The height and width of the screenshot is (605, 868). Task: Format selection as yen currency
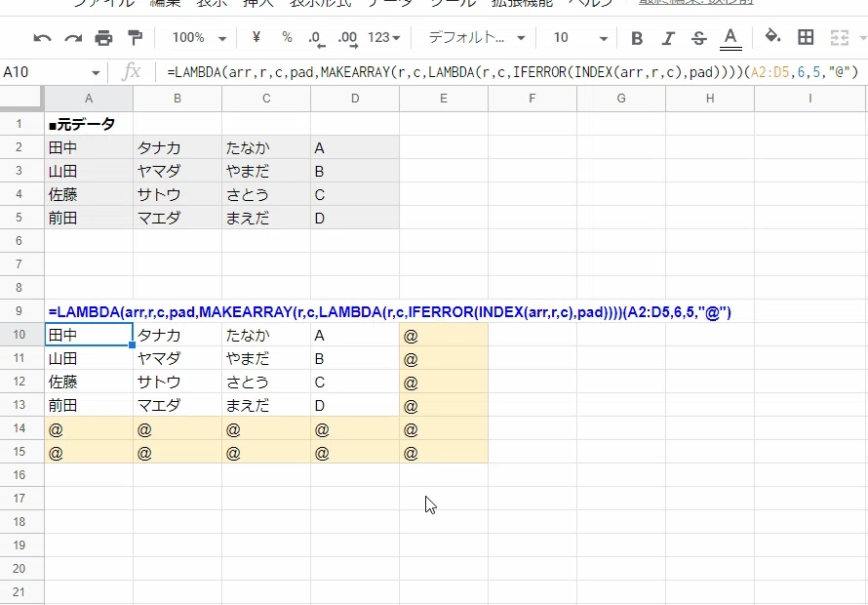[x=256, y=38]
